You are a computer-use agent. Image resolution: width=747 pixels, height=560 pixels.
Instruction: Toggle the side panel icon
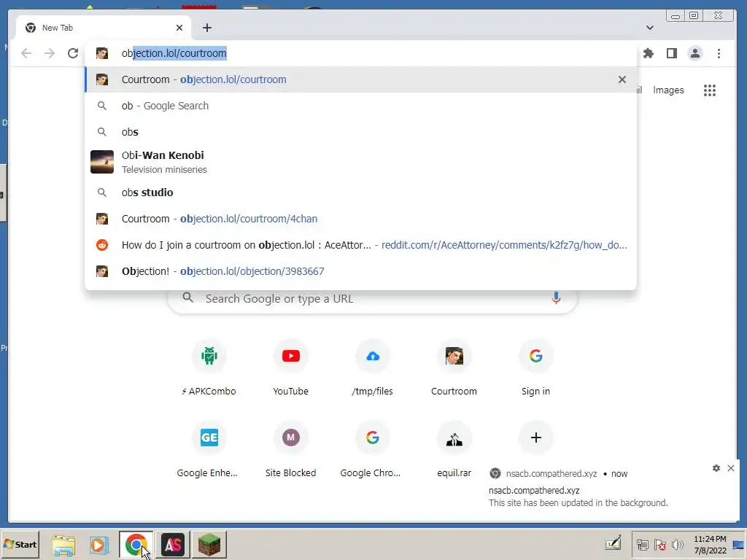point(672,53)
